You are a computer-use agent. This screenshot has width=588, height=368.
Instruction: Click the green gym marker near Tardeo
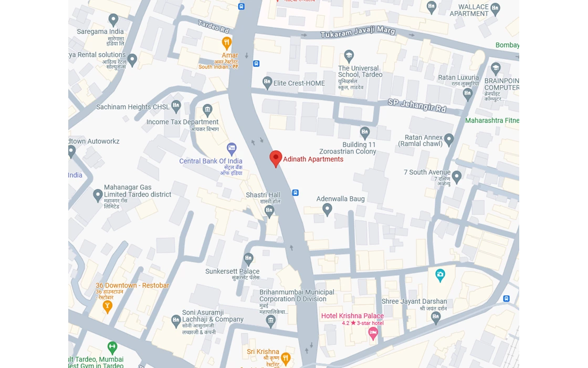[112, 347]
